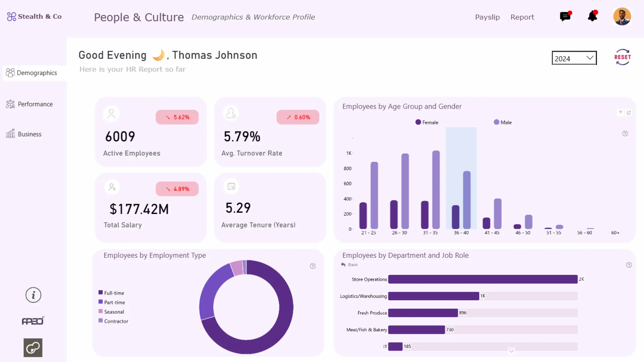Open the info circle icon
644x362 pixels.
coord(33,295)
